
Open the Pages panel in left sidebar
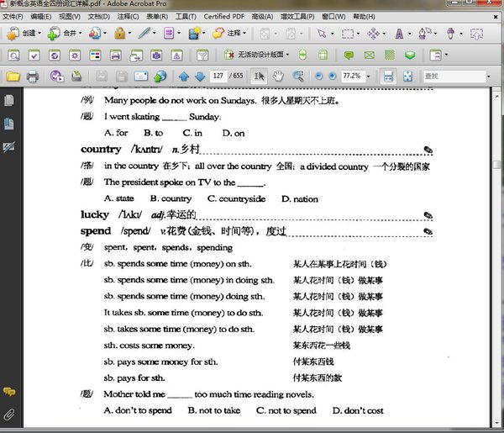(9, 100)
